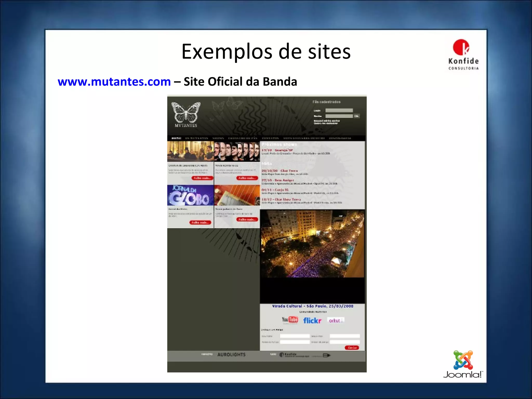
Task: Click Saiba mais under the rehearsal photo
Action: click(202, 178)
